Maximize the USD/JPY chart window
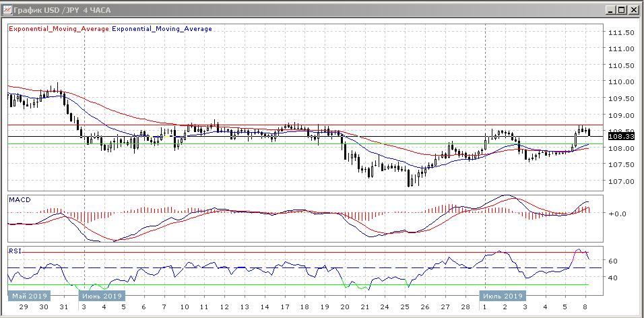Screen dimensions: 644x318 (621, 9)
